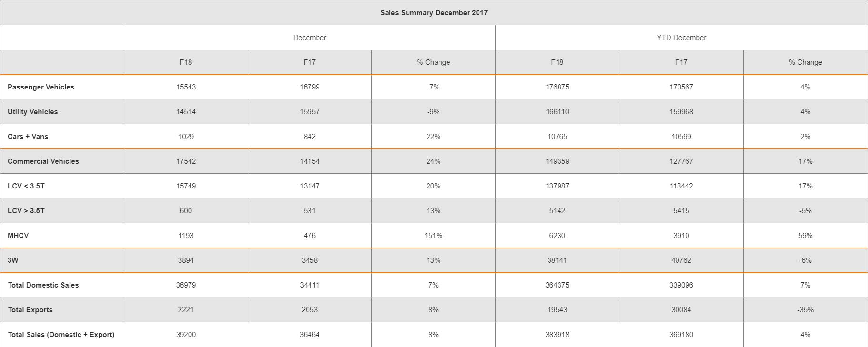Click the Cars + Vans row label
The width and height of the screenshot is (868, 347).
[x=28, y=137]
